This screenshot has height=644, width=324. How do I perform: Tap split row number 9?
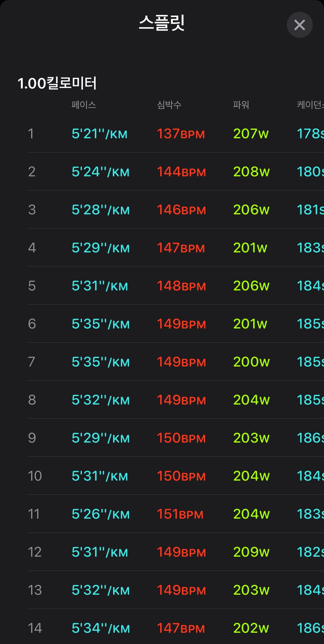tap(32, 438)
